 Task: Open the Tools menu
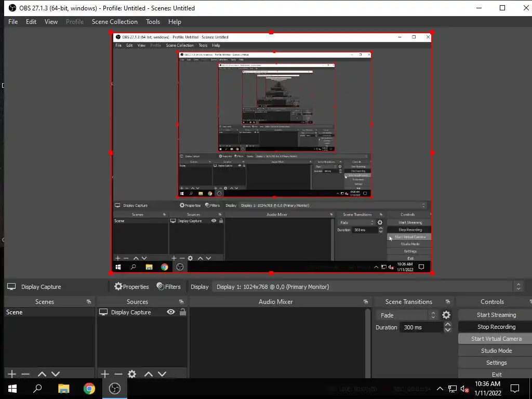click(153, 22)
